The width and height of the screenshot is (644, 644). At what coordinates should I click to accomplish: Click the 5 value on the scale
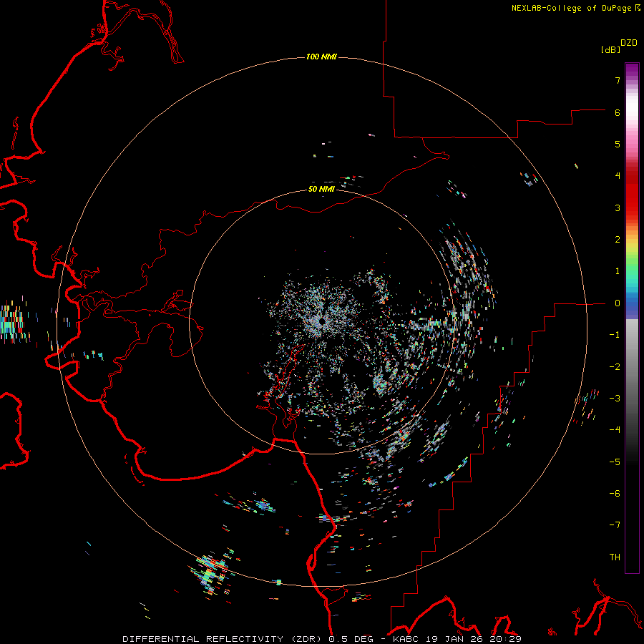618,144
